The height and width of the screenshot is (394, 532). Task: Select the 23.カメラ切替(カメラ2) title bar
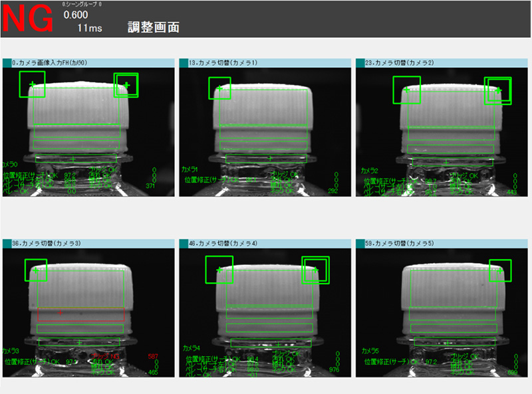443,62
